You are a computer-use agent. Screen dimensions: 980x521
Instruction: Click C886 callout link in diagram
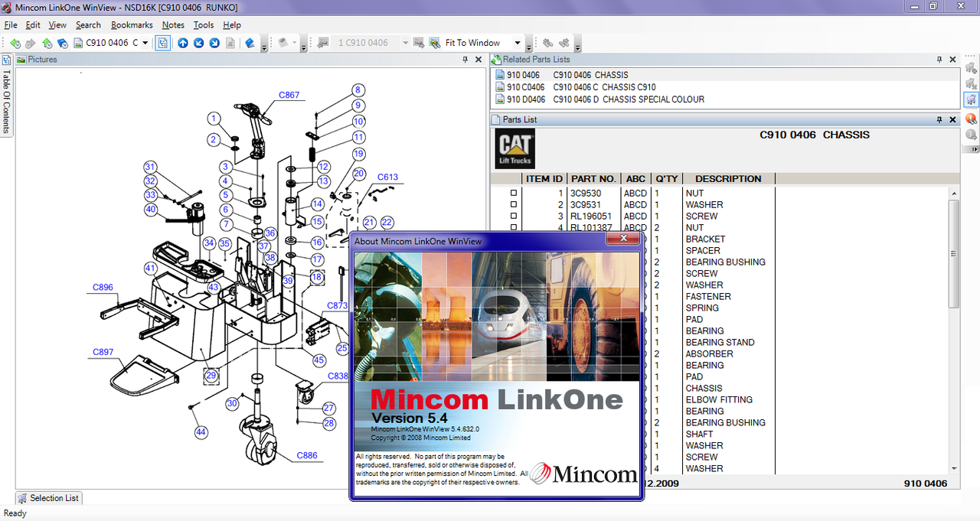306,456
